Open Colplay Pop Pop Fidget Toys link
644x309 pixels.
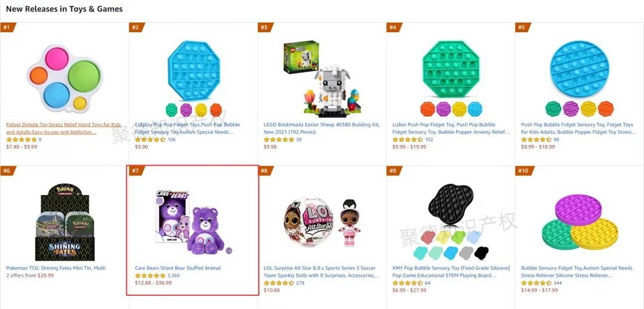coord(188,128)
